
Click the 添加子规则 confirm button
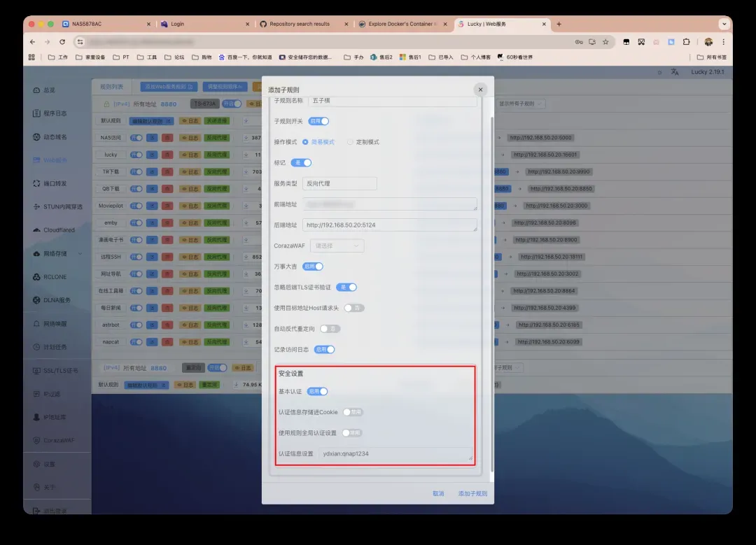pyautogui.click(x=472, y=493)
